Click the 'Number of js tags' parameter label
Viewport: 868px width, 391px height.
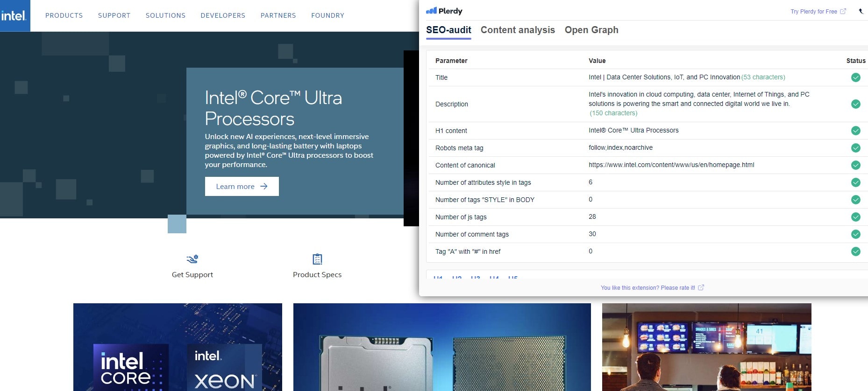[x=461, y=217]
